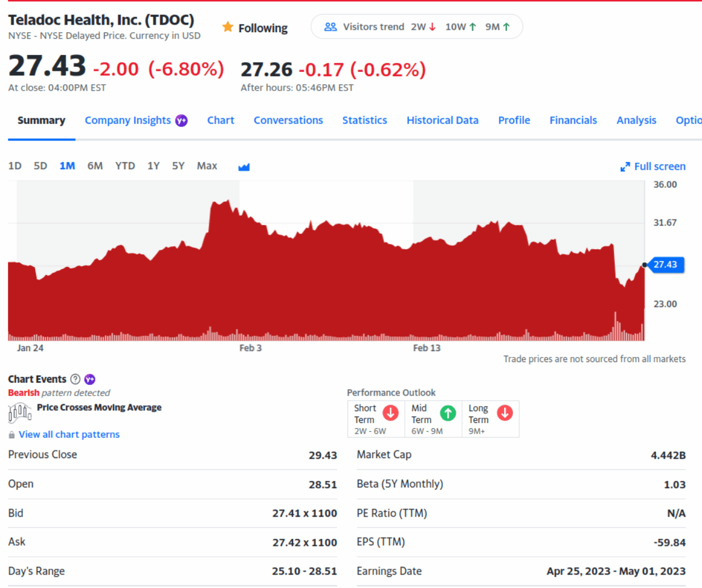Switch chart range to 5Y

coord(178,166)
